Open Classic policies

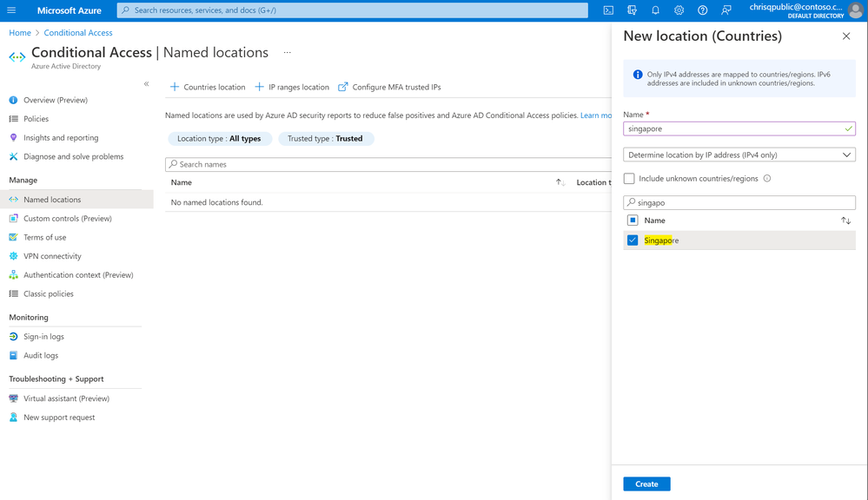48,293
